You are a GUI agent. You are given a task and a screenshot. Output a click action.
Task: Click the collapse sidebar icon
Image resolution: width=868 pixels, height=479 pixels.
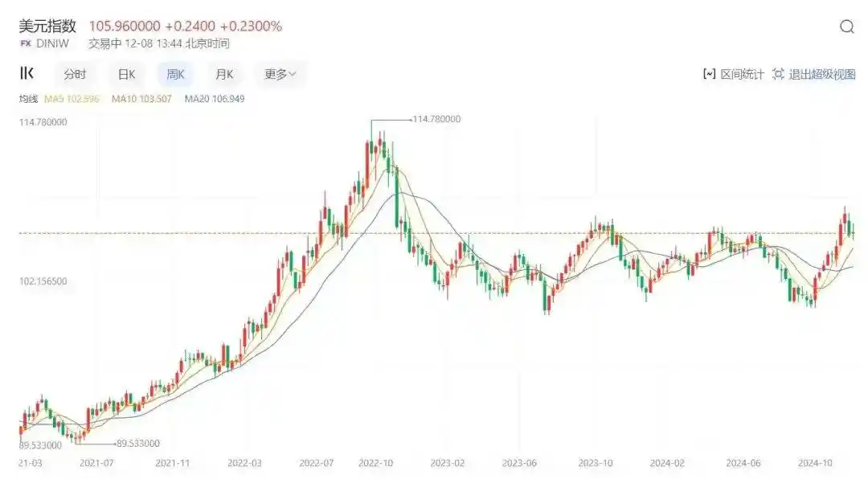(27, 73)
